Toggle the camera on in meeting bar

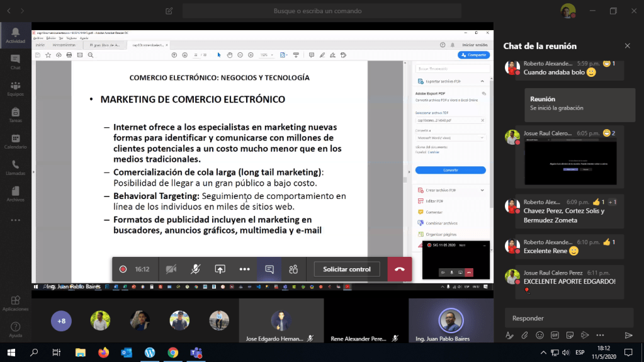click(x=171, y=269)
